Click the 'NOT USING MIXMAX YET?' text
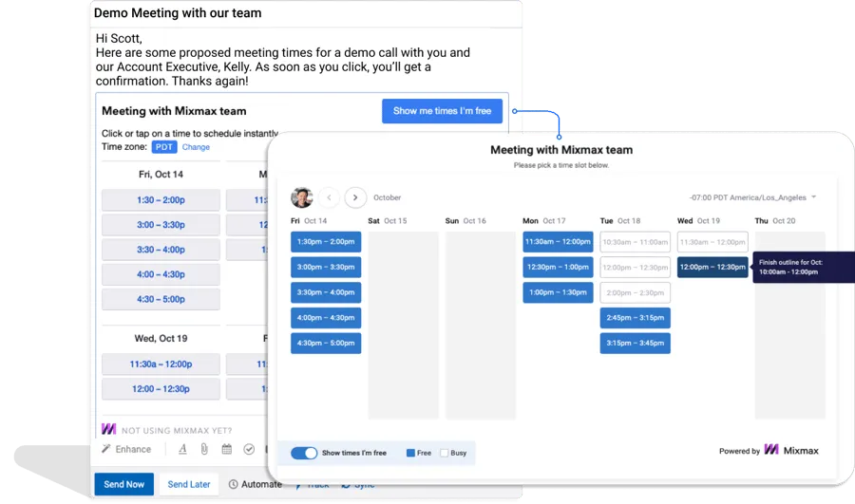Viewport: 855px width, 504px height. (177, 431)
